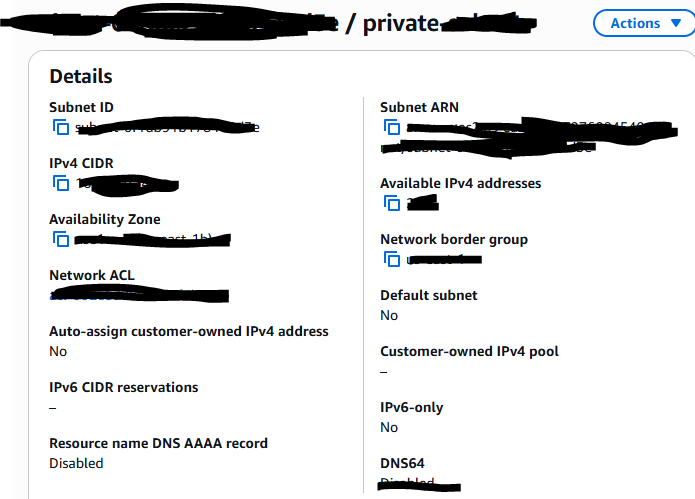
Task: Copy the IPv4 CIDR value
Action: [x=60, y=183]
